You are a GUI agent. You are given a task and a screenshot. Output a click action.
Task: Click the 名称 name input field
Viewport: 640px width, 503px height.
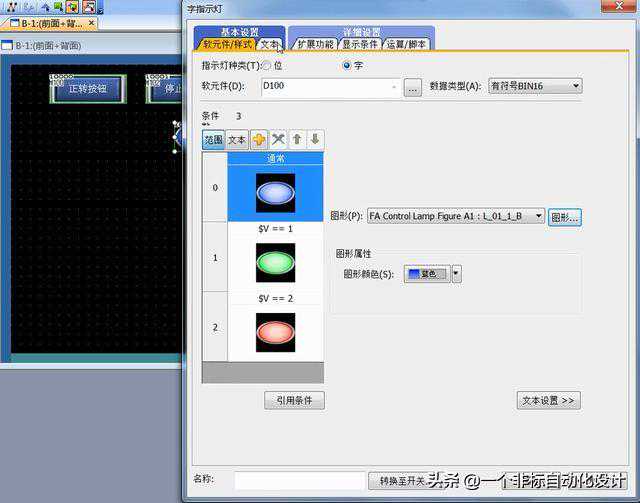coord(300,481)
